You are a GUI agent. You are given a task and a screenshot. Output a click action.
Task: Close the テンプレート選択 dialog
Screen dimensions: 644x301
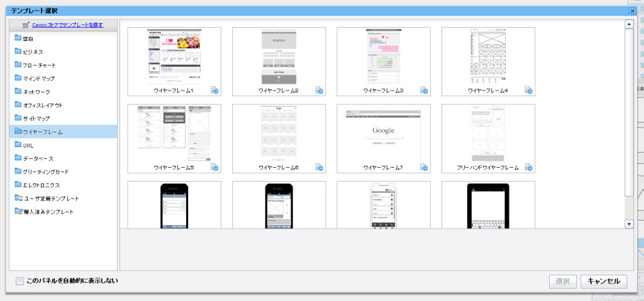632,11
